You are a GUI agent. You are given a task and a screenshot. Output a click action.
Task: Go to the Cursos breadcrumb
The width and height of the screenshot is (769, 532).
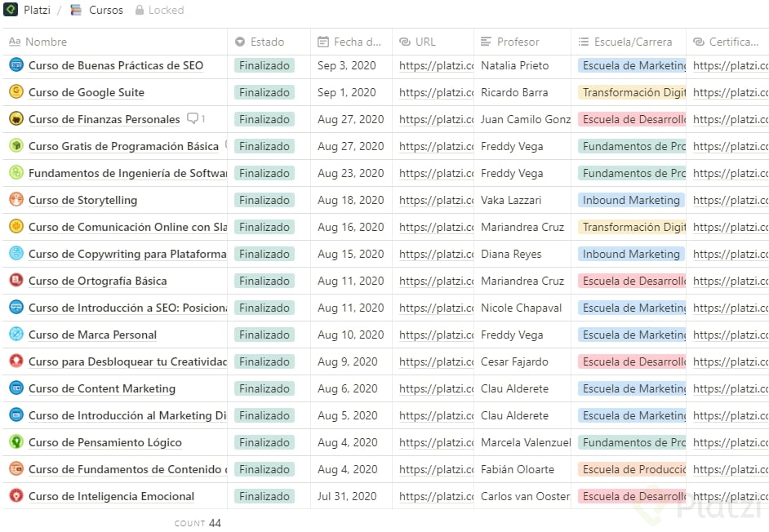pos(106,10)
